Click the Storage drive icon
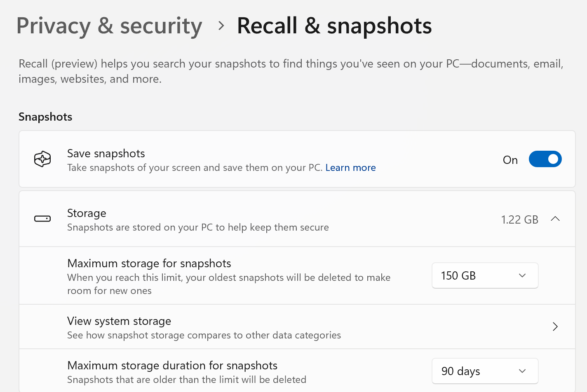 pos(42,219)
